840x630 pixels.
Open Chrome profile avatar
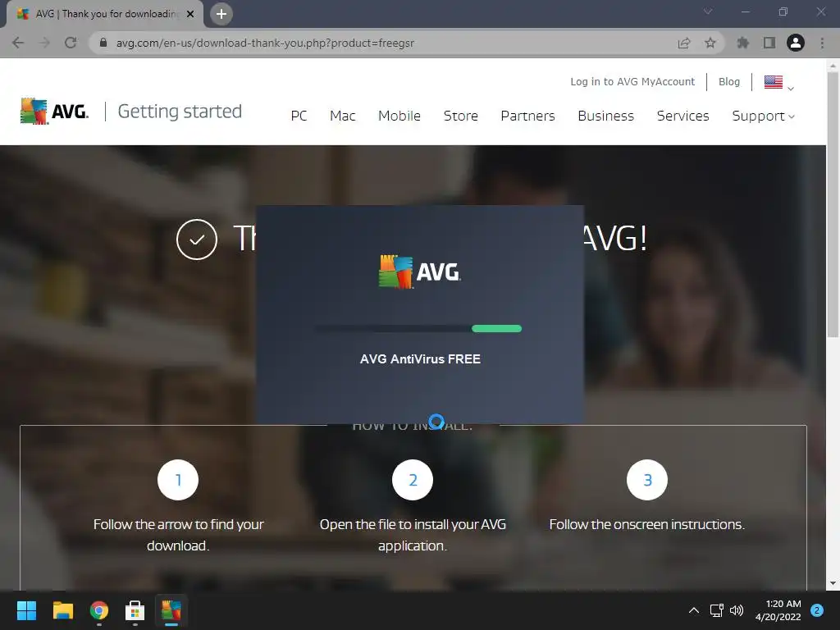point(796,43)
